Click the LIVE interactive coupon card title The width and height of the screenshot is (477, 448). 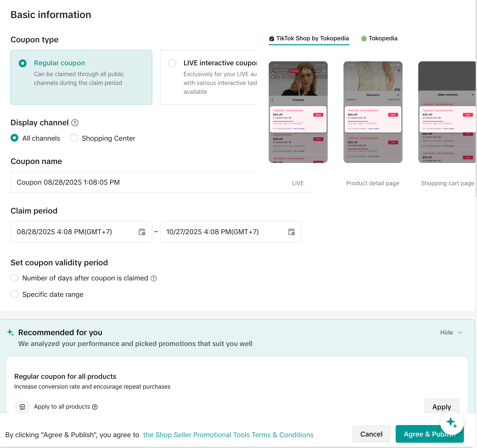point(220,63)
